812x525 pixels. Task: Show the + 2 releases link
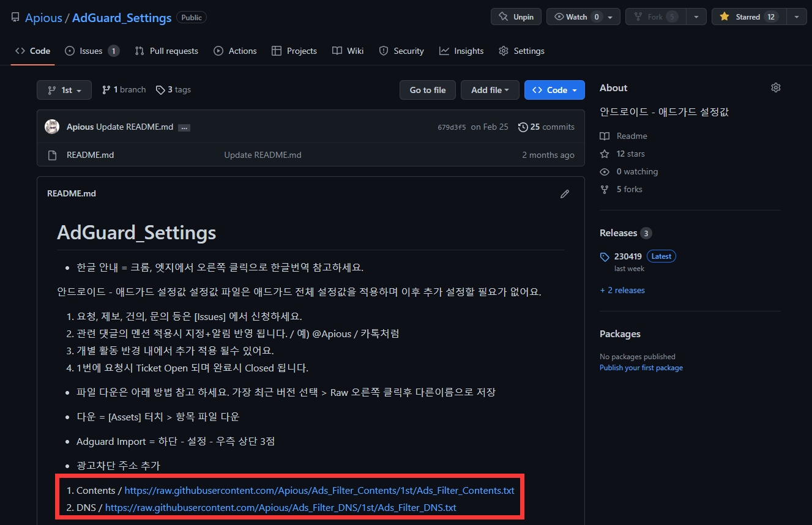(622, 290)
